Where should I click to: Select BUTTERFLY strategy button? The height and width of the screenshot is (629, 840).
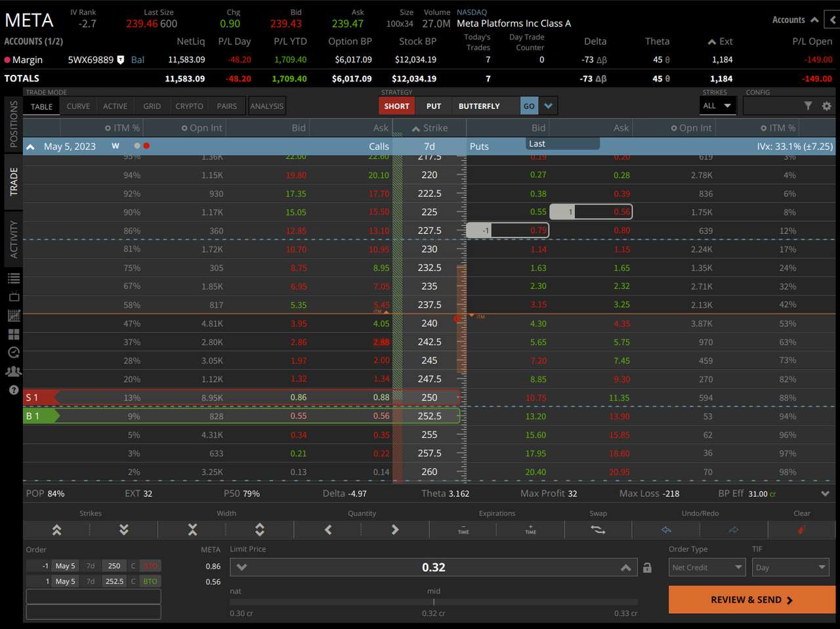pos(479,106)
